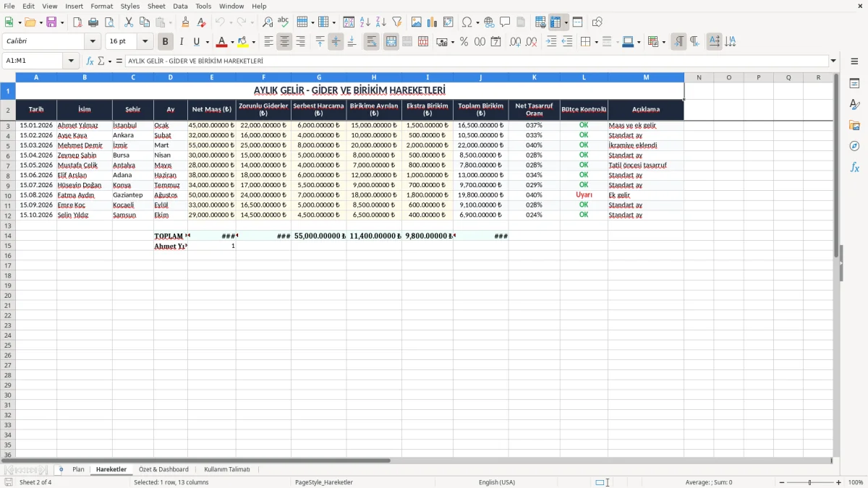Add a decimal place
The width and height of the screenshot is (868, 488).
[x=515, y=42]
